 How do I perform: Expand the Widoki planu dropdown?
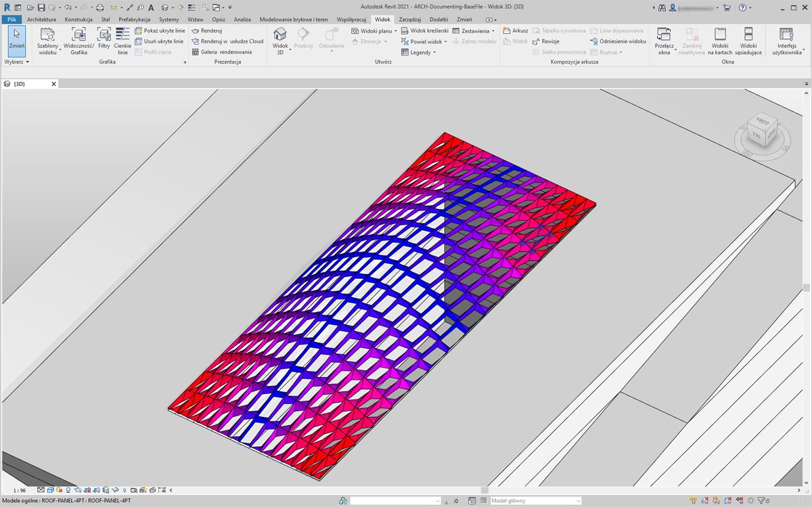[374, 31]
